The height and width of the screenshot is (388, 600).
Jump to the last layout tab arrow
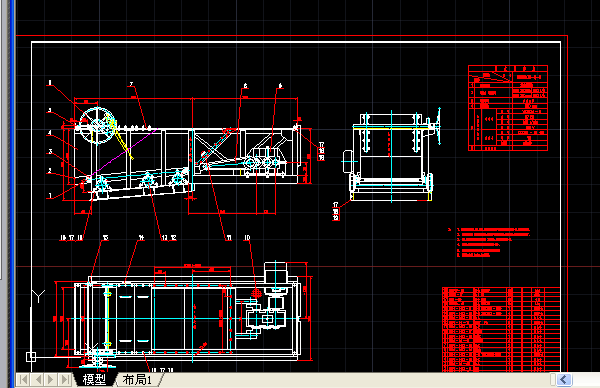65,380
